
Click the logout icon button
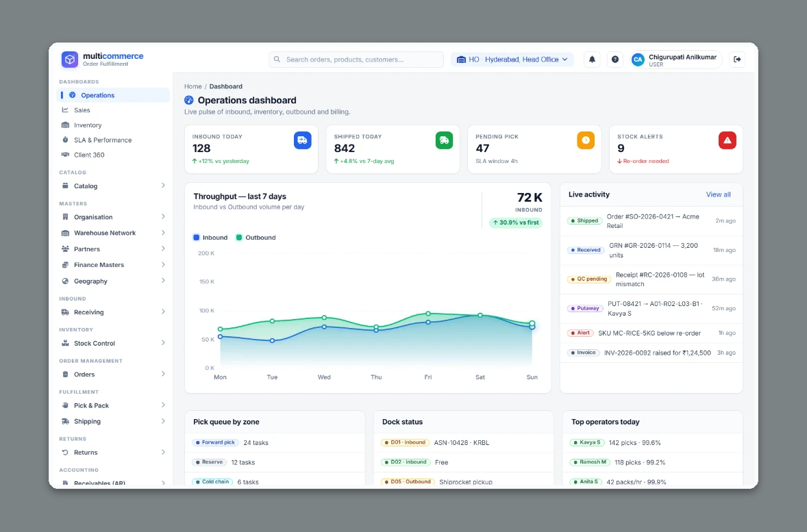click(x=737, y=60)
